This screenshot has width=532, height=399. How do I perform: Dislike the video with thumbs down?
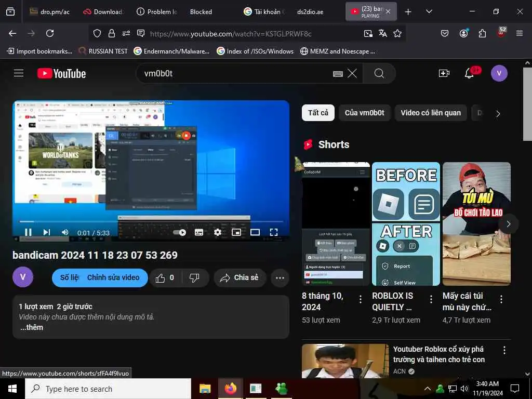[x=195, y=278]
